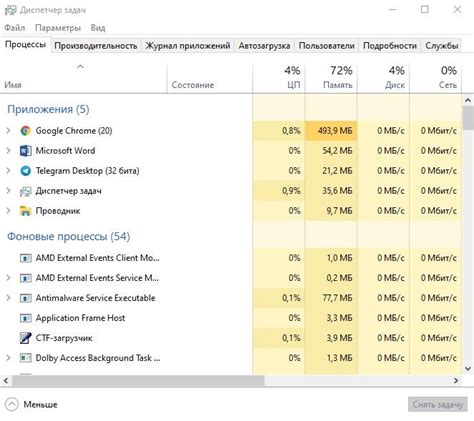Sort by the Состояние column header

coord(210,77)
